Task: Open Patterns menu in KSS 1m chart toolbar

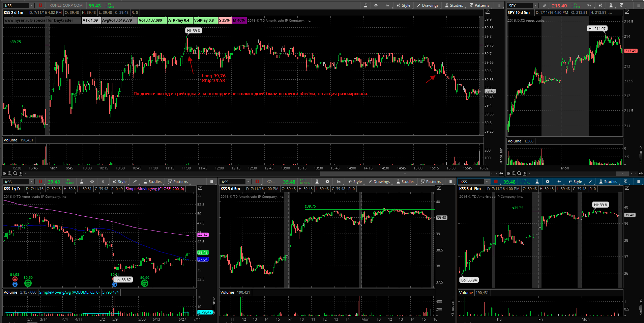Action: pos(479,5)
